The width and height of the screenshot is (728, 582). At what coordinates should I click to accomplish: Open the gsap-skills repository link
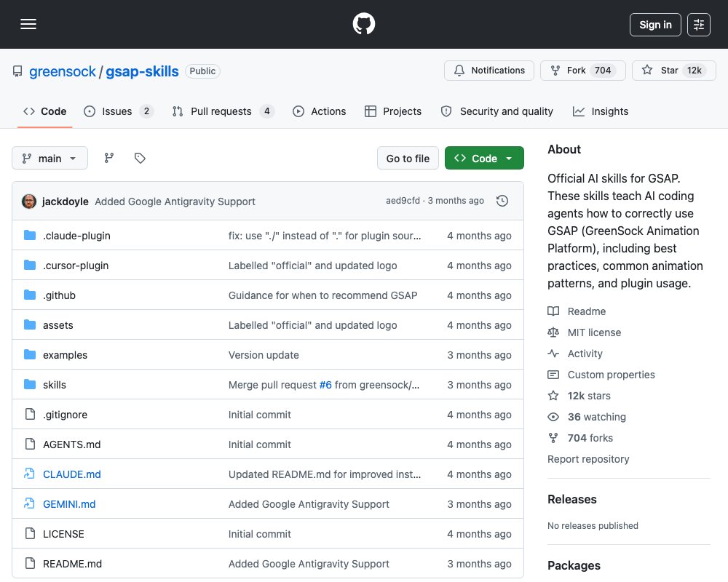point(142,71)
